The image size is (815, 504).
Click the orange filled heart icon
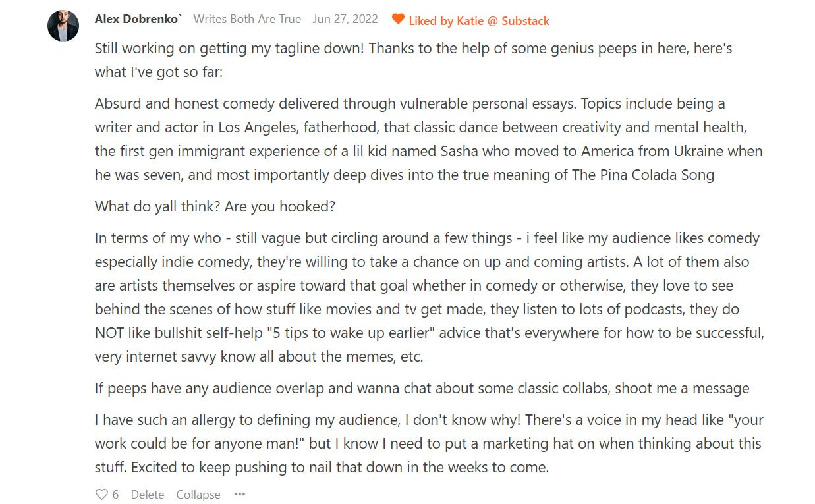click(398, 19)
